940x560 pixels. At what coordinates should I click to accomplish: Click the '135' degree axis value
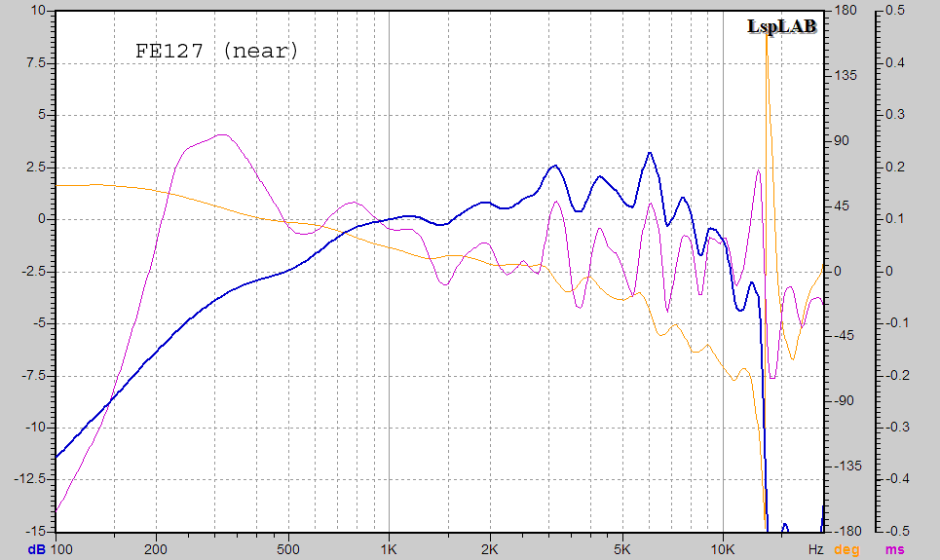point(846,76)
